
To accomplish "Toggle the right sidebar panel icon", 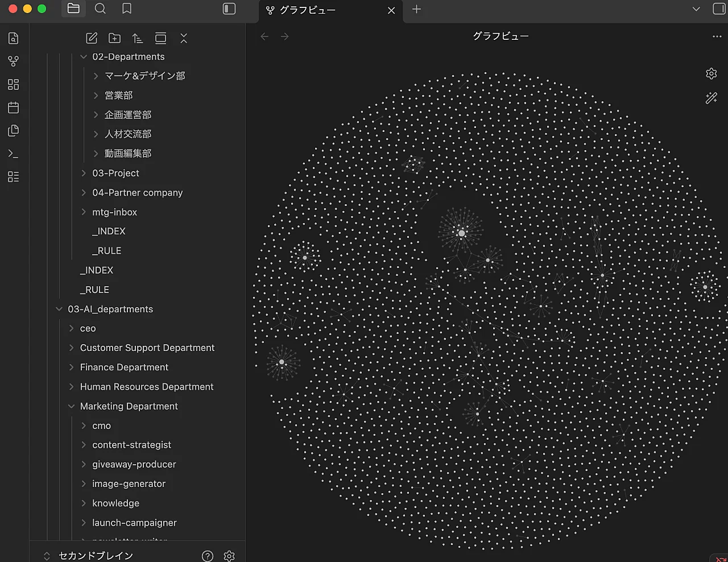I will point(719,9).
